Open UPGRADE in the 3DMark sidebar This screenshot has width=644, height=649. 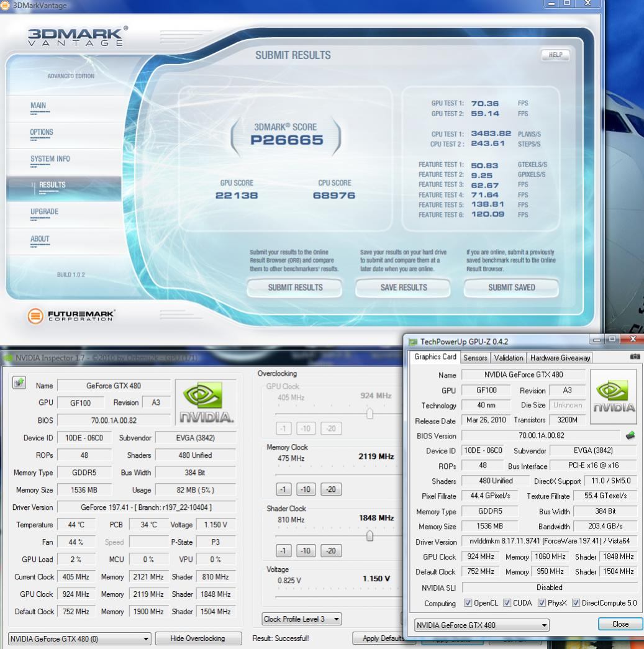pos(44,212)
